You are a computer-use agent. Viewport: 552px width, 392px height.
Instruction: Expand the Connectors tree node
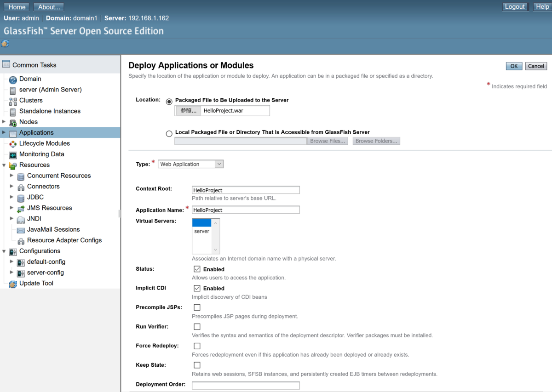pyautogui.click(x=12, y=186)
